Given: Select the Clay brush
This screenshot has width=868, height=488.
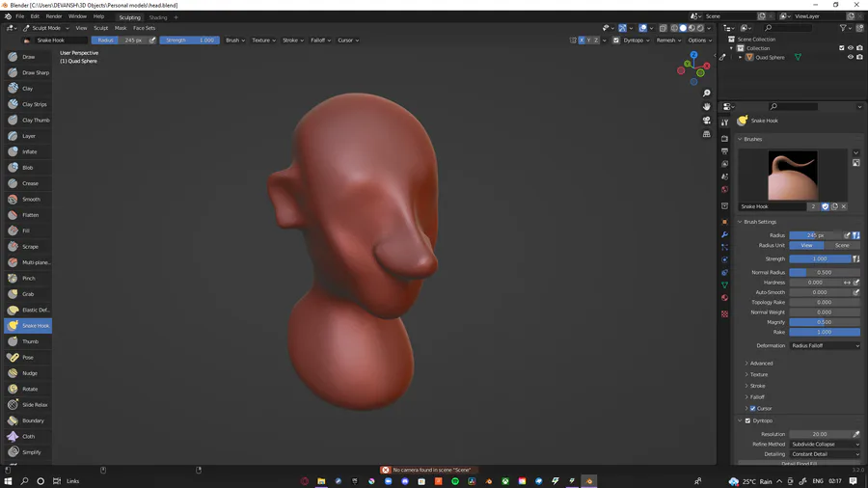Looking at the screenshot, I should click(x=28, y=89).
